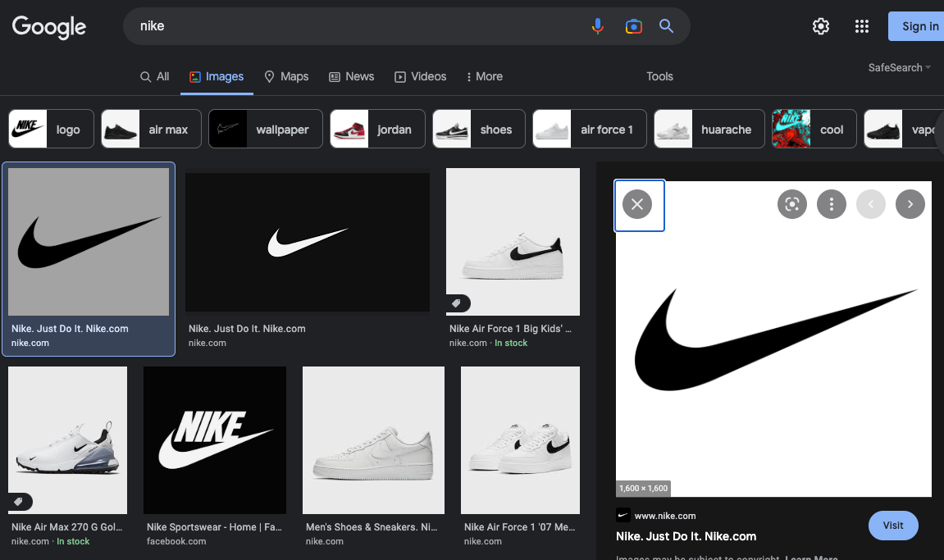This screenshot has width=944, height=560.
Task: Open Google Lens camera search icon
Action: (x=633, y=26)
